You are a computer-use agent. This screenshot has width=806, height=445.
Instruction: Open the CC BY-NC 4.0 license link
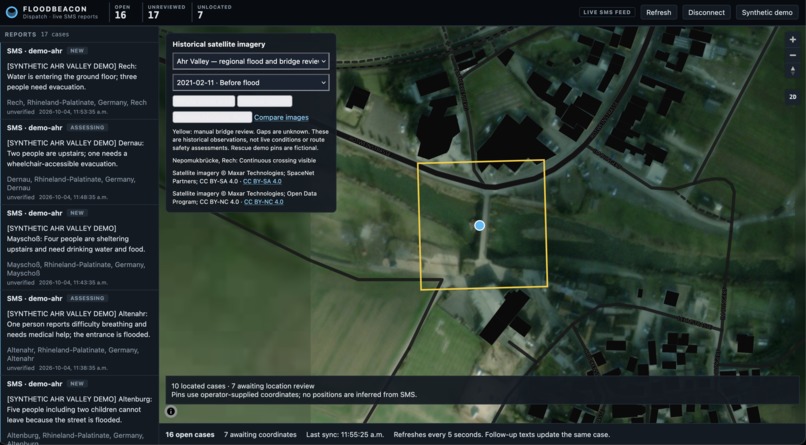pos(264,202)
